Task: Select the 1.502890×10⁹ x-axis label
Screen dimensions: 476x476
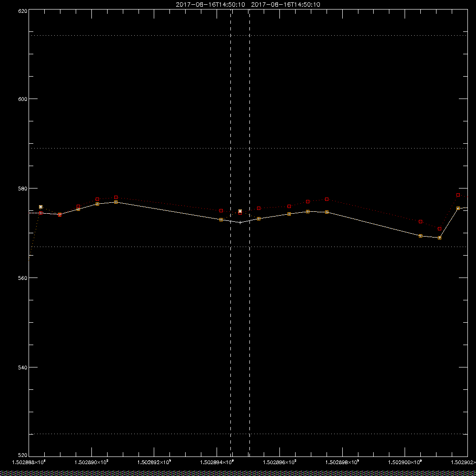Action: pyautogui.click(x=91, y=462)
